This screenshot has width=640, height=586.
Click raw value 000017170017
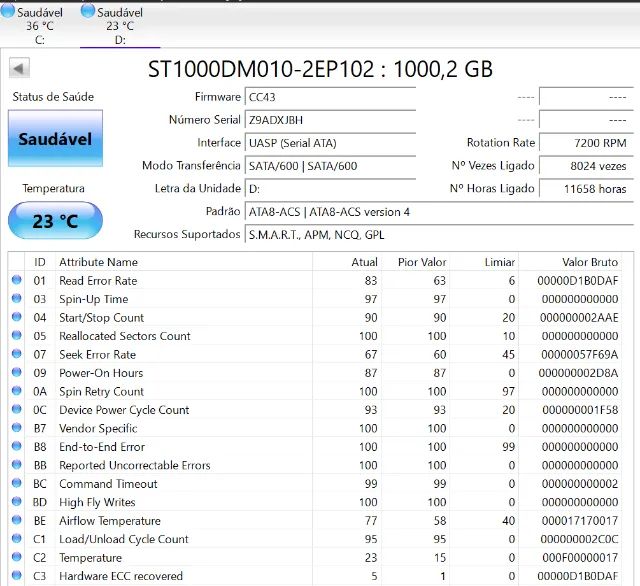580,521
